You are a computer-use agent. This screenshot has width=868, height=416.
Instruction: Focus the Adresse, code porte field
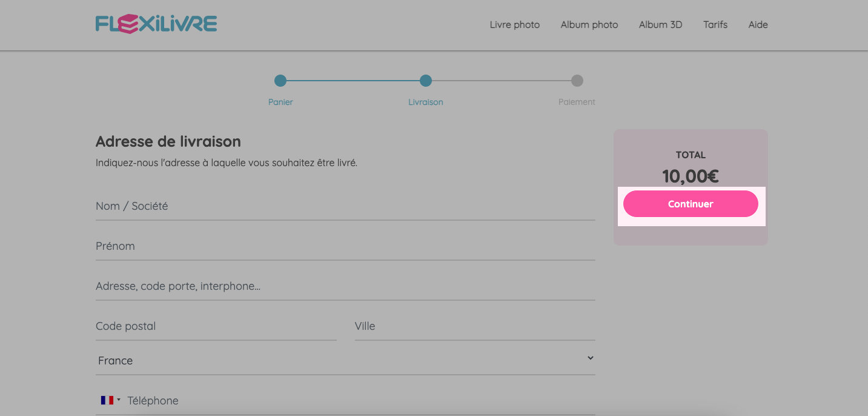coord(345,286)
